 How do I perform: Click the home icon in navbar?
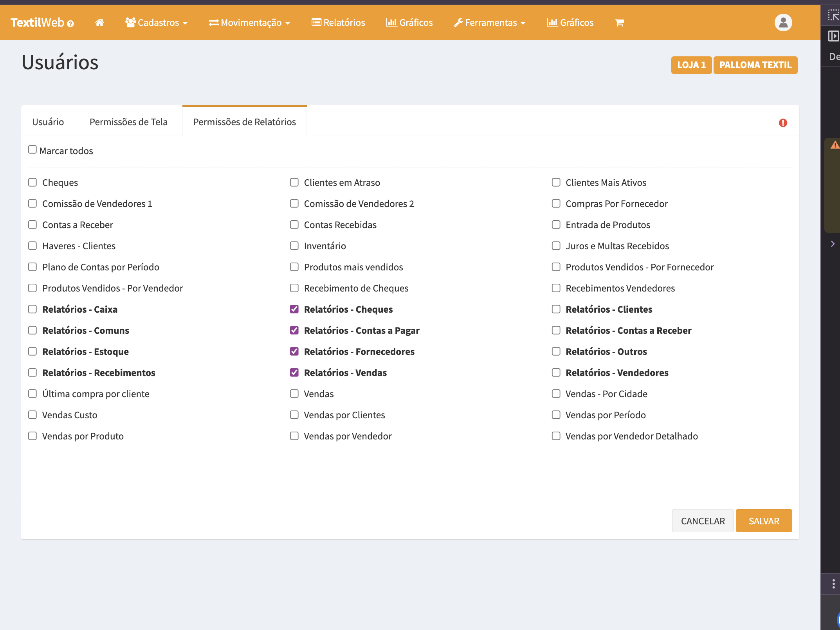coord(99,22)
